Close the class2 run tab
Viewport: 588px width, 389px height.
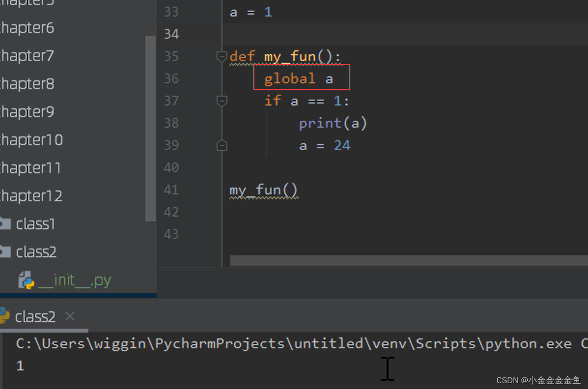click(x=70, y=316)
